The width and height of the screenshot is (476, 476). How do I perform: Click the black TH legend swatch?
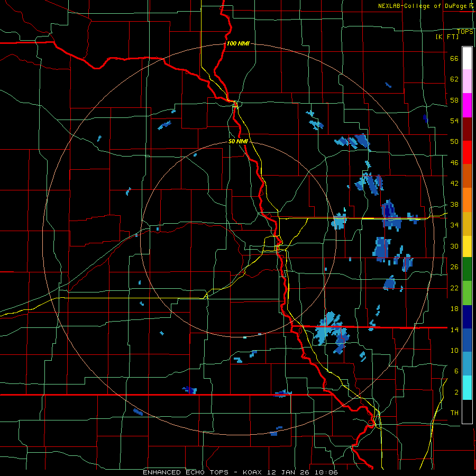pos(467,411)
